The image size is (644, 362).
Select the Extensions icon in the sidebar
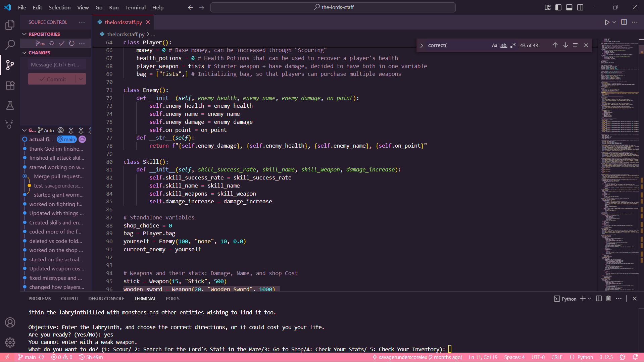tap(10, 86)
